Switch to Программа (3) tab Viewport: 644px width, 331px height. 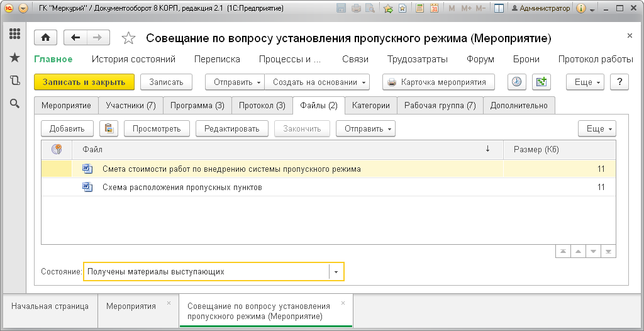(197, 105)
